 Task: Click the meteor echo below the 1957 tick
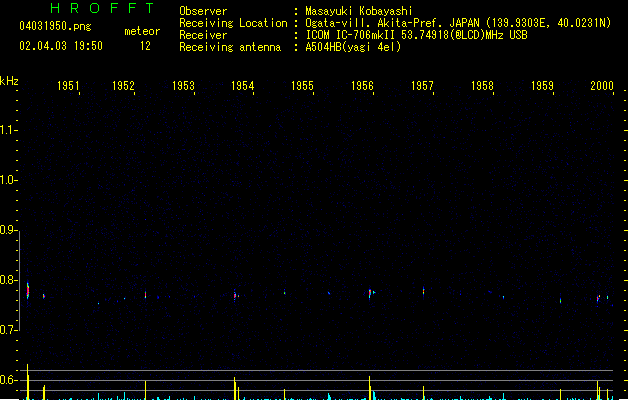[x=424, y=291]
